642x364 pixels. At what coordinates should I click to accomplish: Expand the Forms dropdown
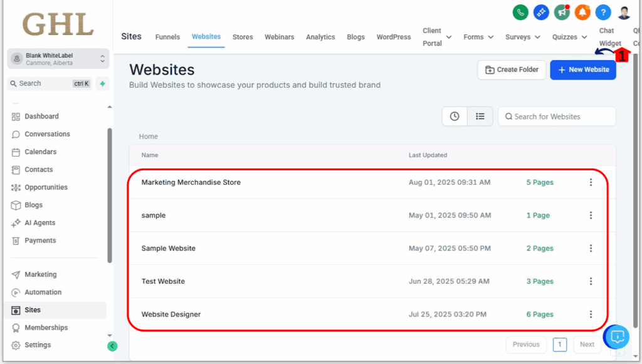click(x=478, y=37)
